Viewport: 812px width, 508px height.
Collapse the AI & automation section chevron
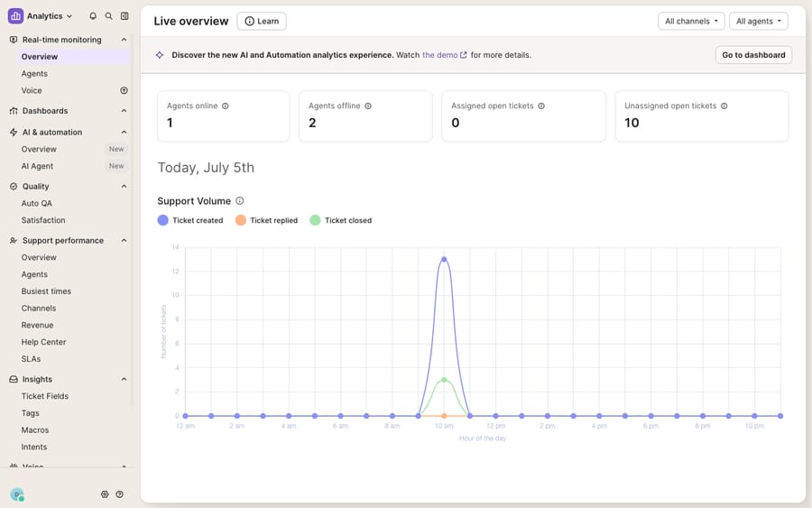click(124, 132)
